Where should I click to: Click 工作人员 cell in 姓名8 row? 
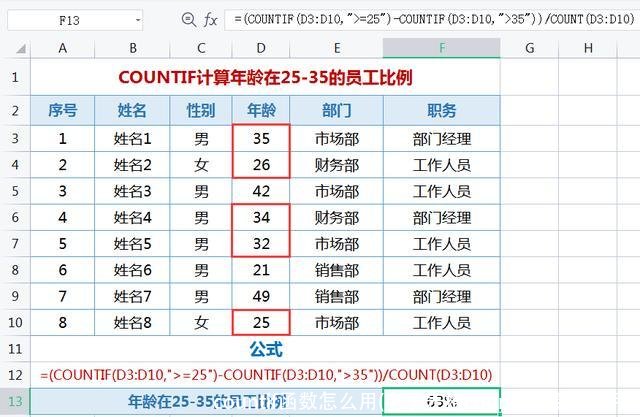(442, 322)
